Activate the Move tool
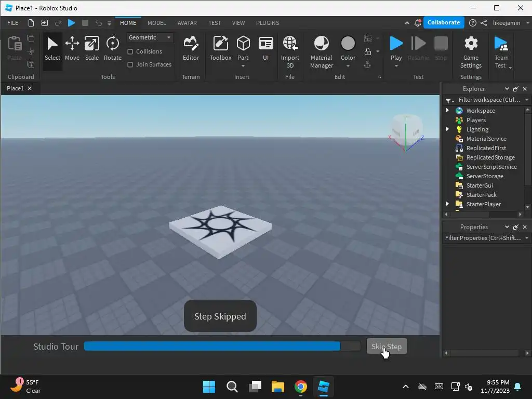The height and width of the screenshot is (399, 532). pos(72,49)
